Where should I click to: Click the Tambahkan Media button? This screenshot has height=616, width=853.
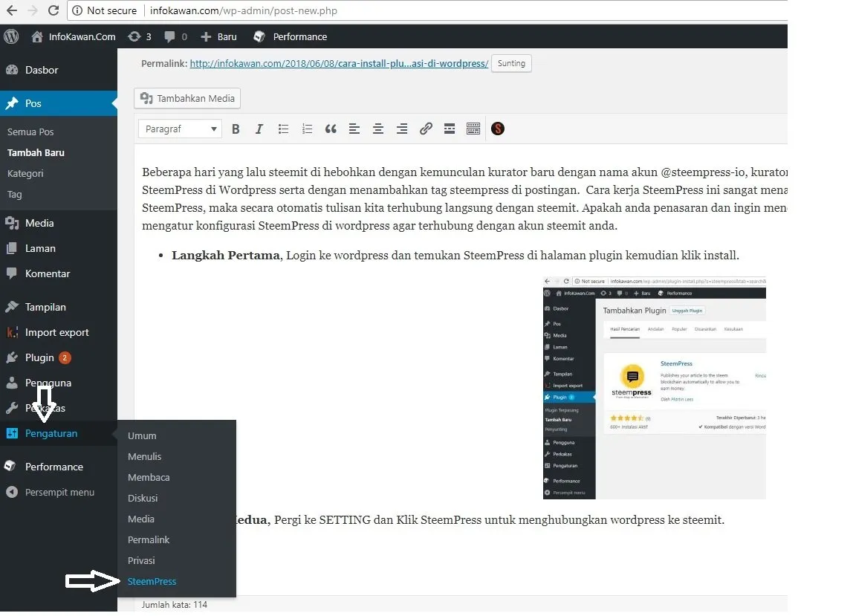[187, 99]
